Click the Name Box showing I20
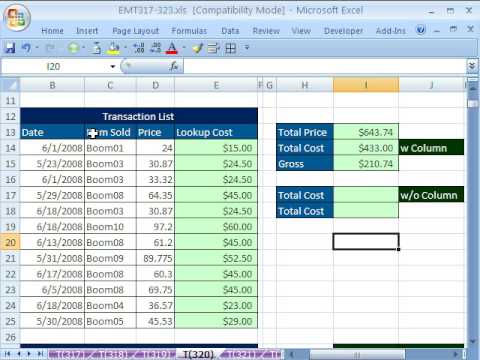Screen dimensions: 480x360 tap(53, 67)
